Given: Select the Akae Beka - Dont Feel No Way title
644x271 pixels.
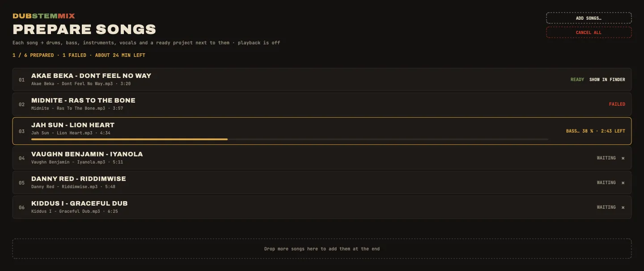Looking at the screenshot, I should coord(91,76).
